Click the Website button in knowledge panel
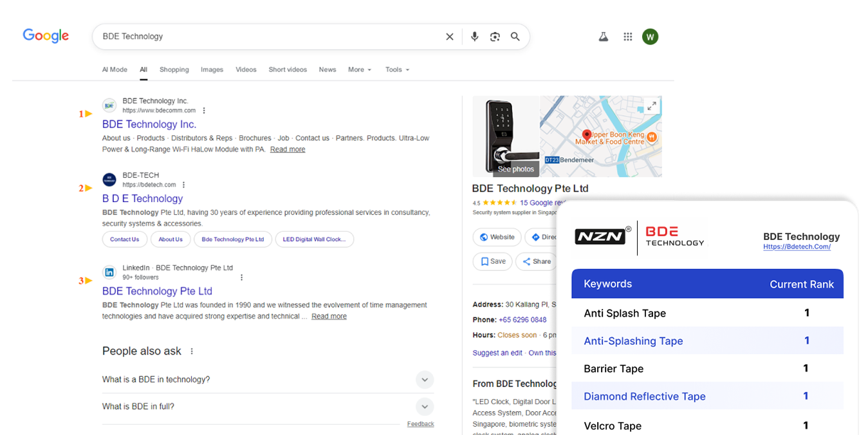The image size is (868, 435). [497, 237]
